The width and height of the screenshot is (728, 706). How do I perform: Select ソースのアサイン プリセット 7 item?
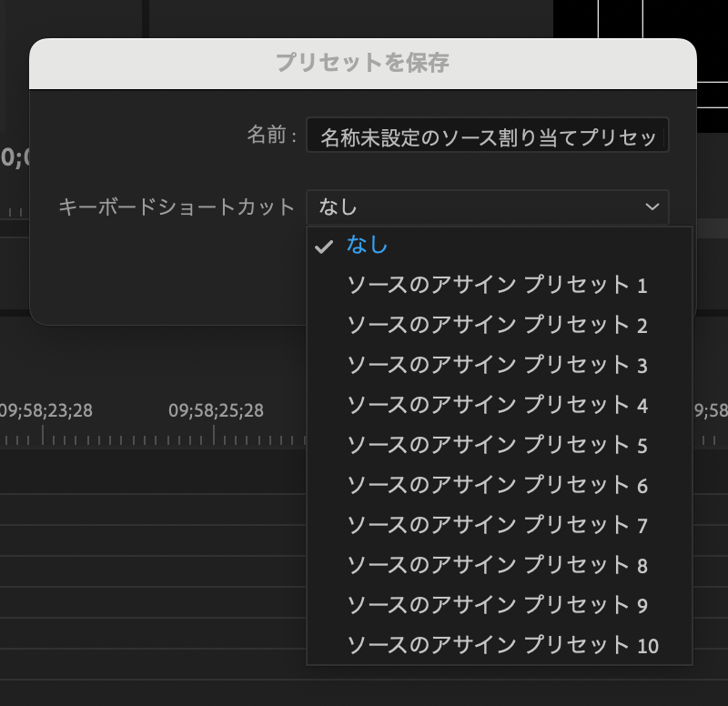click(497, 526)
